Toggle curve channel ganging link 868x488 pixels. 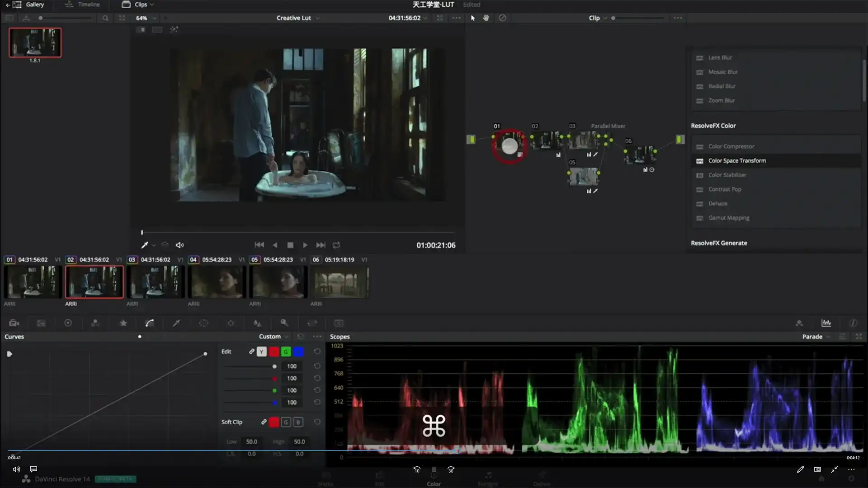pyautogui.click(x=251, y=352)
